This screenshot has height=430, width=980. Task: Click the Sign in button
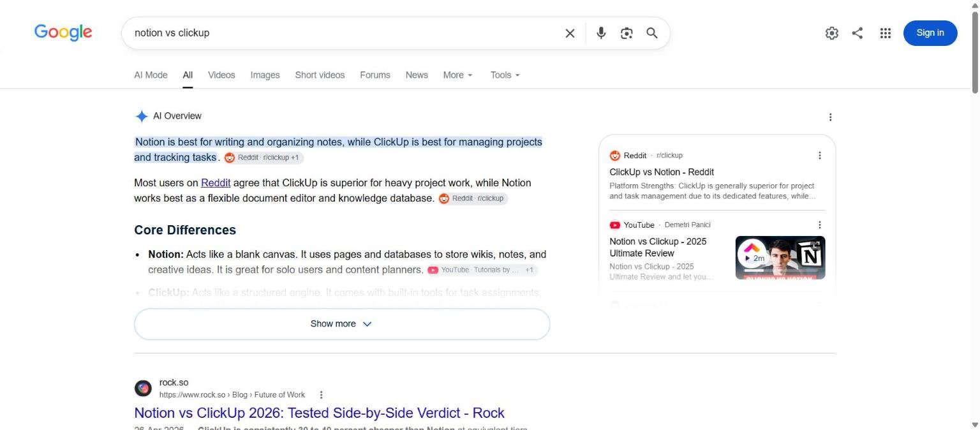(930, 33)
